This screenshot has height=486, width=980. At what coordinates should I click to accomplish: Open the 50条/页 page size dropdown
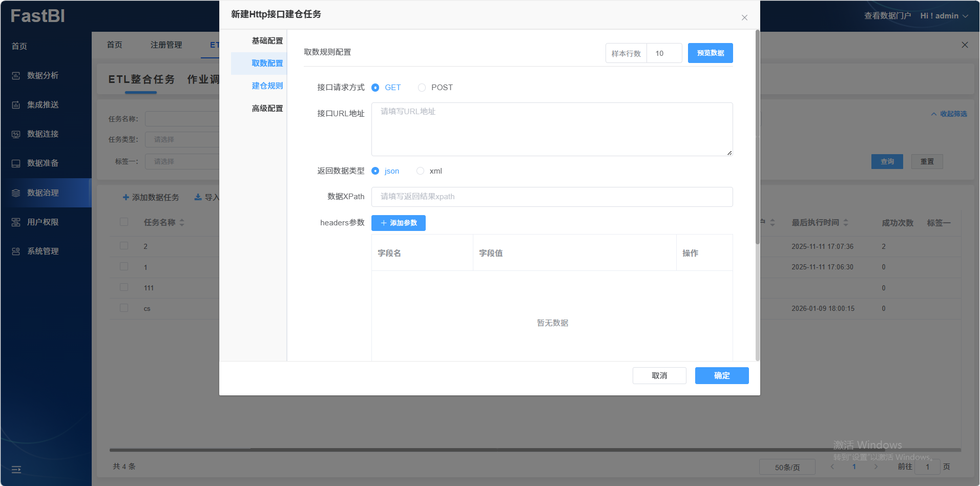pos(787,467)
